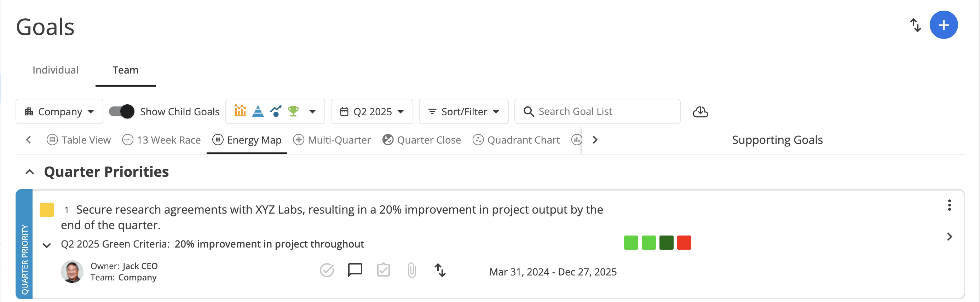This screenshot has height=302, width=980.
Task: Switch to the Individual tab
Action: tap(56, 70)
